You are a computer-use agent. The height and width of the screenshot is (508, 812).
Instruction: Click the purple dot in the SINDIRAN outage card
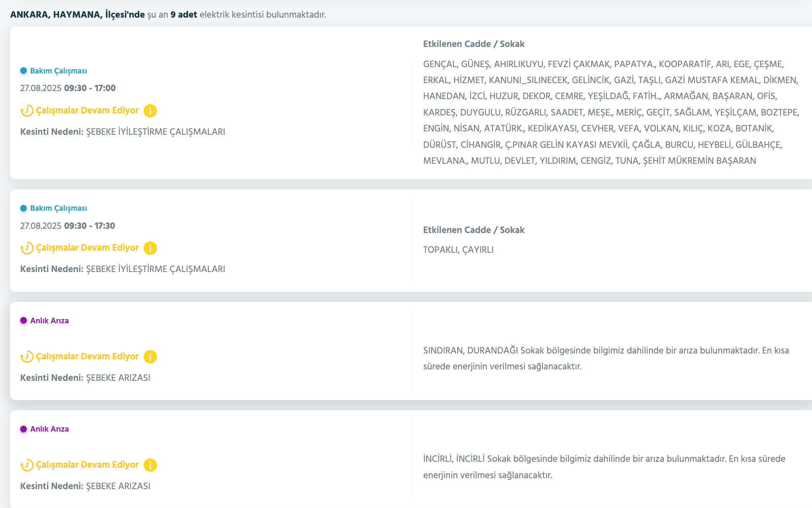pos(24,321)
